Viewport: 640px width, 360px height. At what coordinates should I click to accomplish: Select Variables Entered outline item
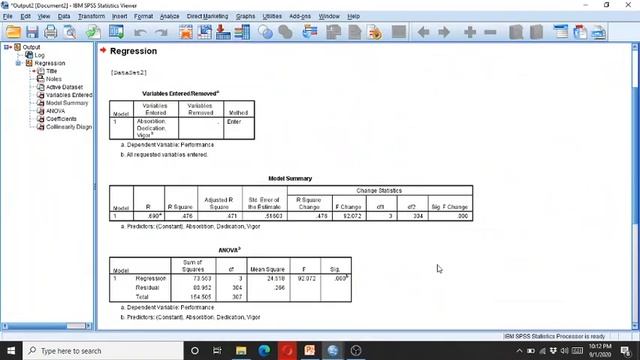coord(69,95)
